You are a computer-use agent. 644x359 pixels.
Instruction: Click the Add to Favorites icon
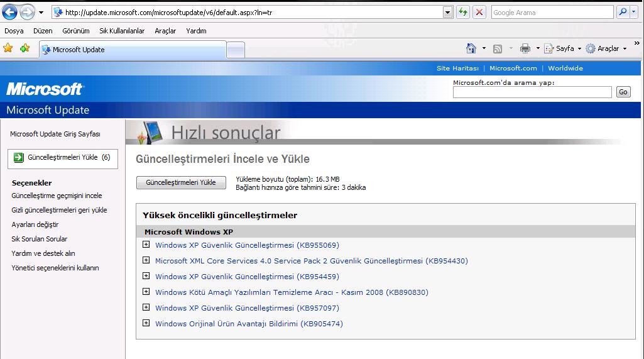click(x=25, y=48)
